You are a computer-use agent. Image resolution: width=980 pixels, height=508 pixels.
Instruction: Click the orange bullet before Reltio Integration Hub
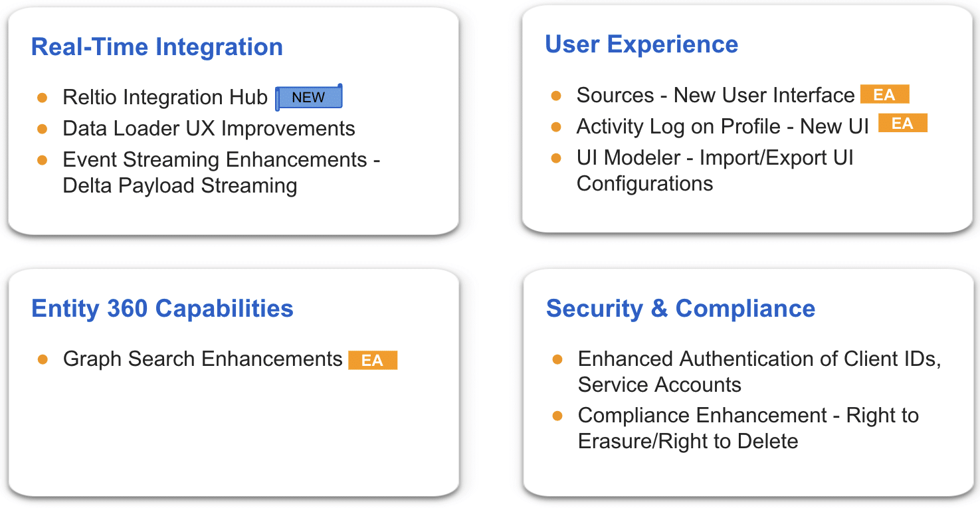click(x=43, y=98)
